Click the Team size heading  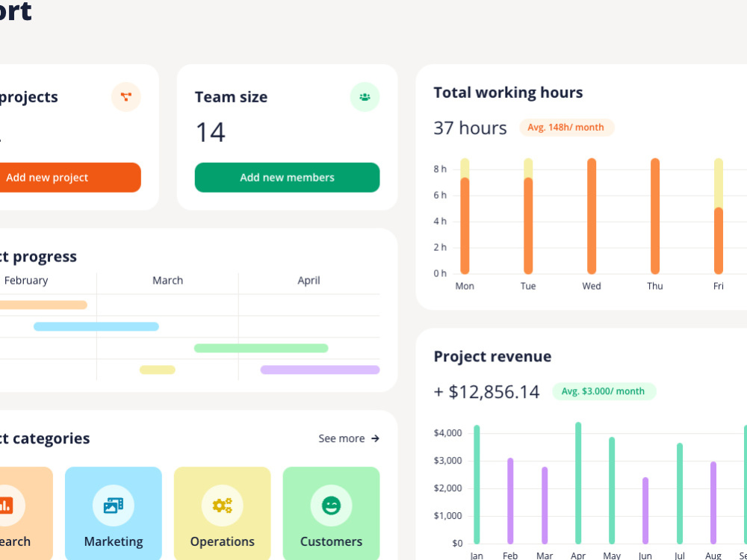point(231,97)
